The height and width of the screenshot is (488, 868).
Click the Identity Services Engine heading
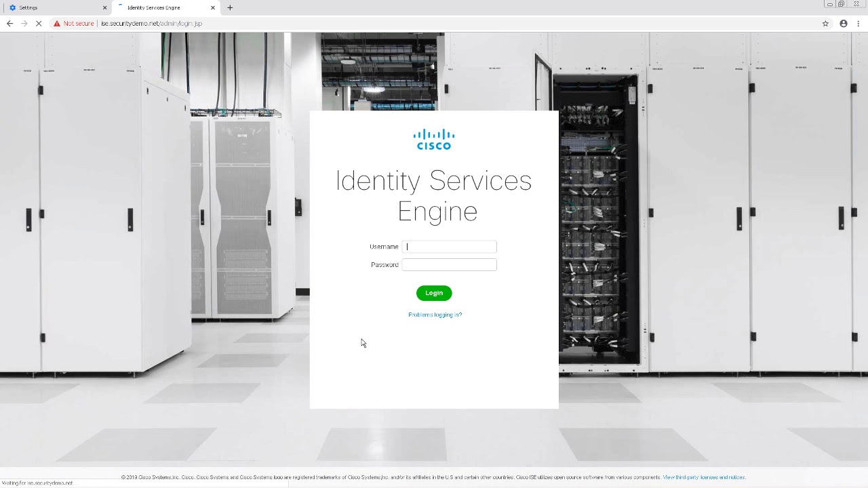coord(434,195)
